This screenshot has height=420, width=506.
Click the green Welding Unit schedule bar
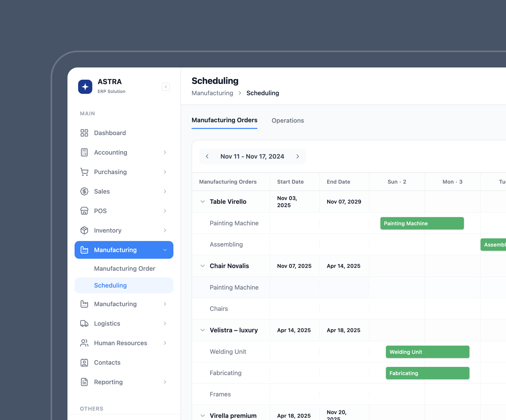427,352
